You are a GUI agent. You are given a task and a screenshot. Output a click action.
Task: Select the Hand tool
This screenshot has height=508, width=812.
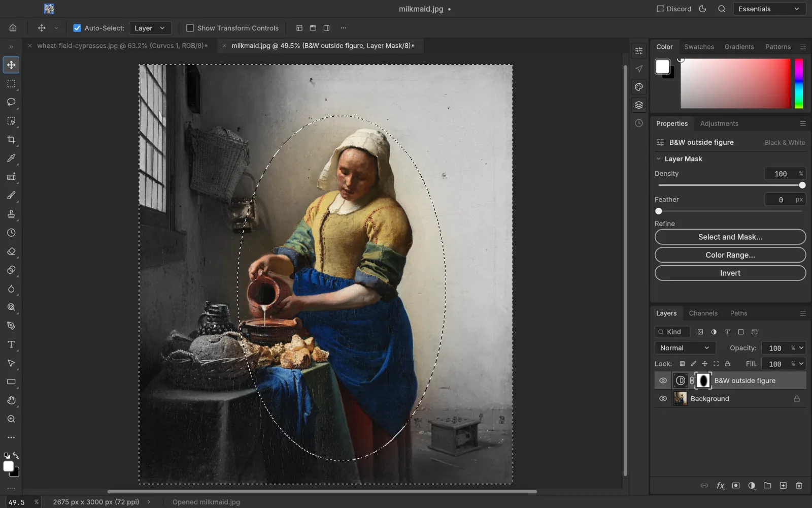tap(11, 400)
